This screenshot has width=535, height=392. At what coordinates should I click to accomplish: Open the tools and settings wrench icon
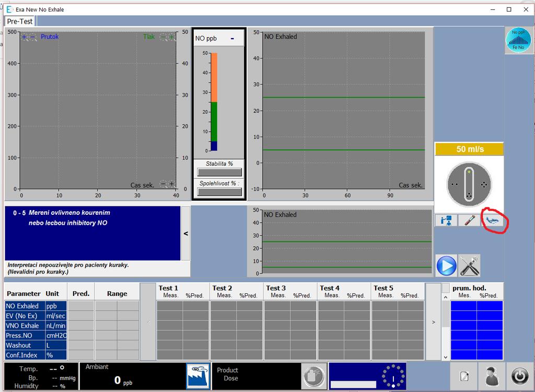point(469,266)
